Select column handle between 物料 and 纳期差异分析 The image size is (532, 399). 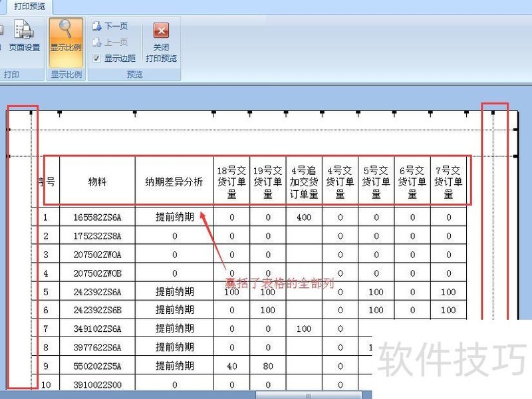click(135, 113)
